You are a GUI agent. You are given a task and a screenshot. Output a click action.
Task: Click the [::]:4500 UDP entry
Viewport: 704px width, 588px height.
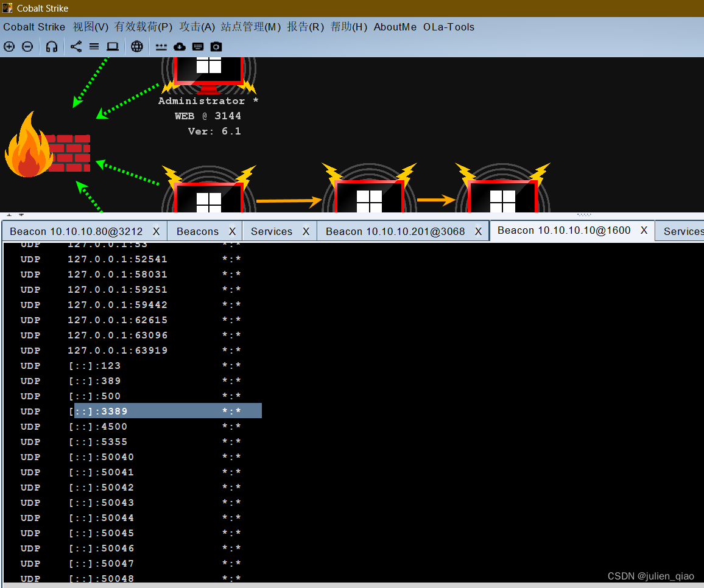pos(131,427)
